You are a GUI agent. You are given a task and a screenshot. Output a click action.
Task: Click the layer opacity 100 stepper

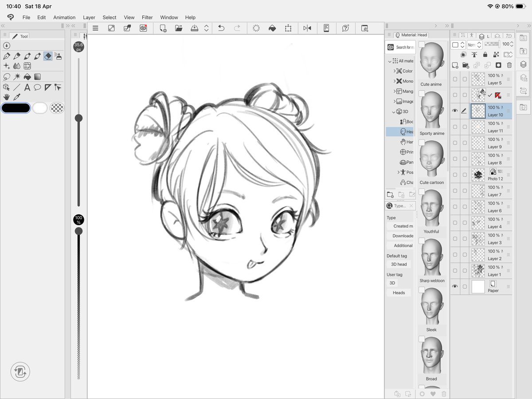click(x=512, y=44)
